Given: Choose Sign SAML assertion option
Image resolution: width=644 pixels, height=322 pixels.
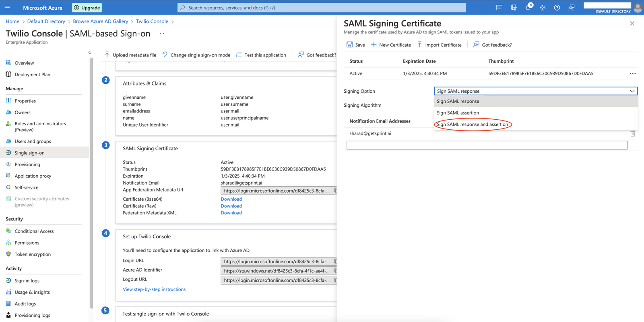Looking at the screenshot, I should pos(458,113).
